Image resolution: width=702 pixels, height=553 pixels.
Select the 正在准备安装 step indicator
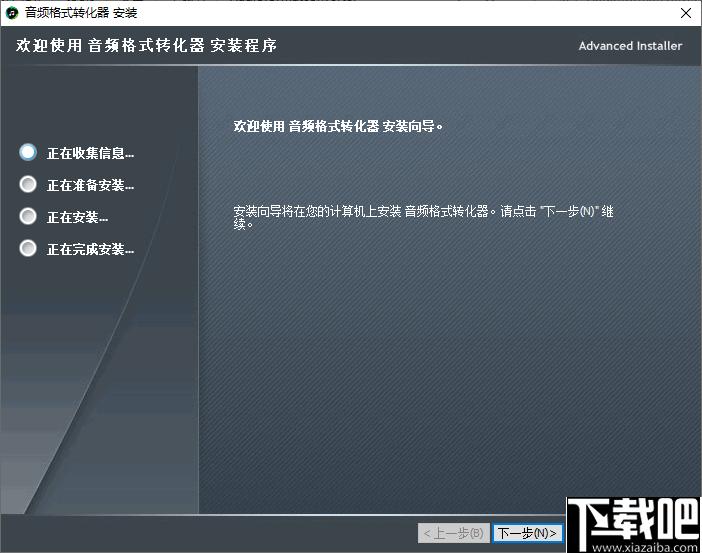click(x=28, y=184)
